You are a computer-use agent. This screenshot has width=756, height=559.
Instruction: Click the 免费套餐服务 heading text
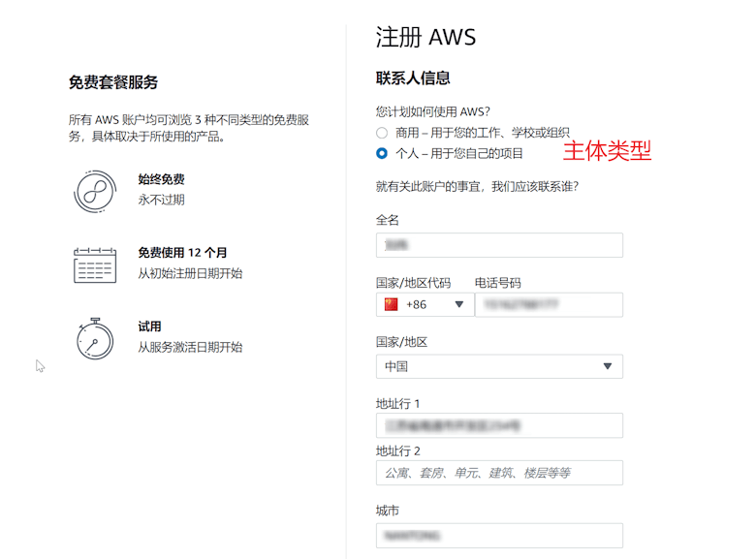[x=113, y=82]
